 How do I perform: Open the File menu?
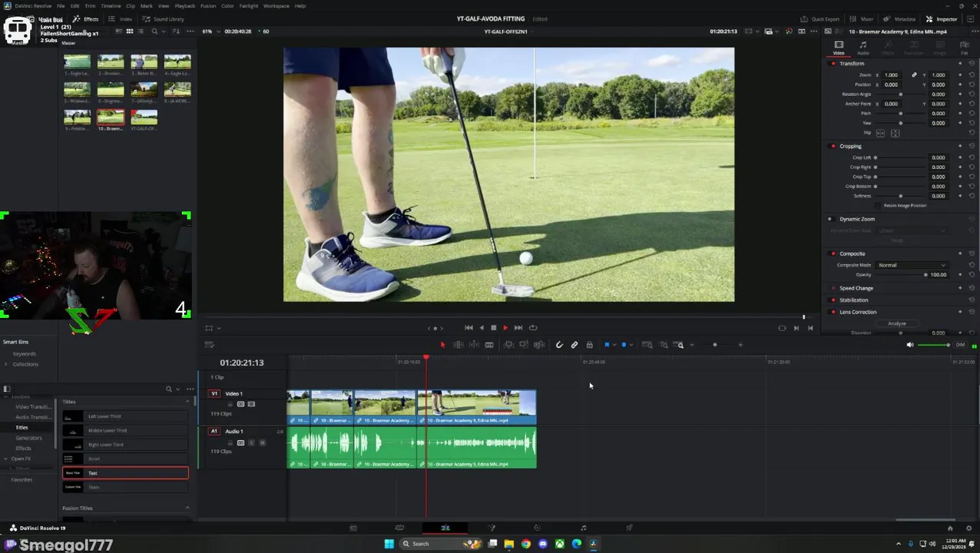(x=61, y=5)
